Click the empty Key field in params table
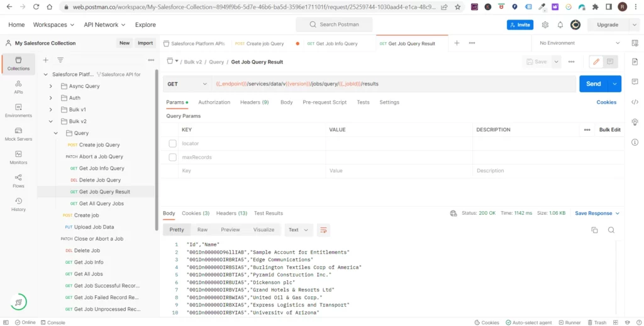644x326 pixels. click(x=252, y=171)
